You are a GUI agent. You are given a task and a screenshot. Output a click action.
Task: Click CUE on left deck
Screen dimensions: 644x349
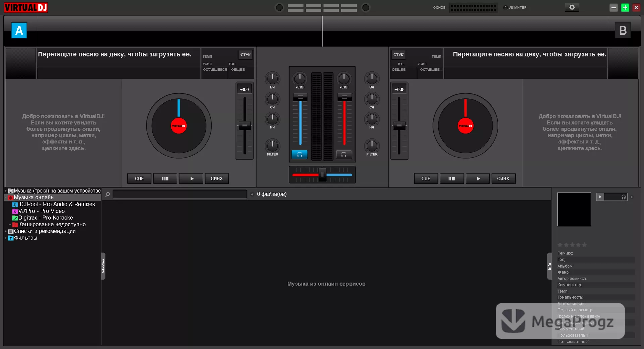pyautogui.click(x=139, y=179)
